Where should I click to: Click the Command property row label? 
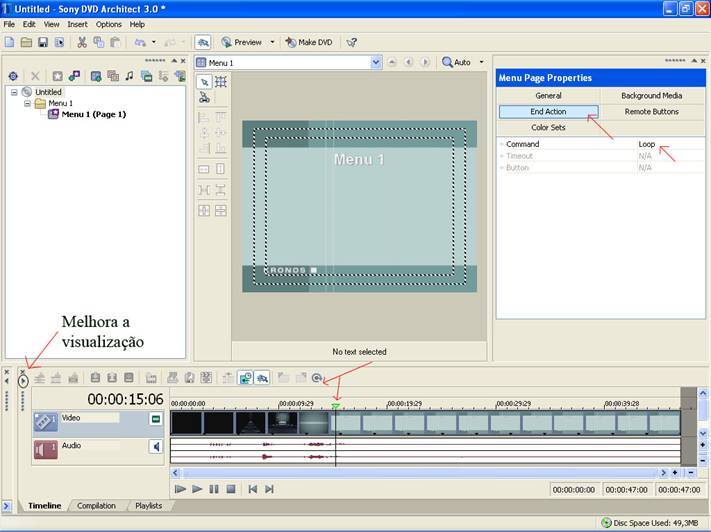pyautogui.click(x=522, y=144)
